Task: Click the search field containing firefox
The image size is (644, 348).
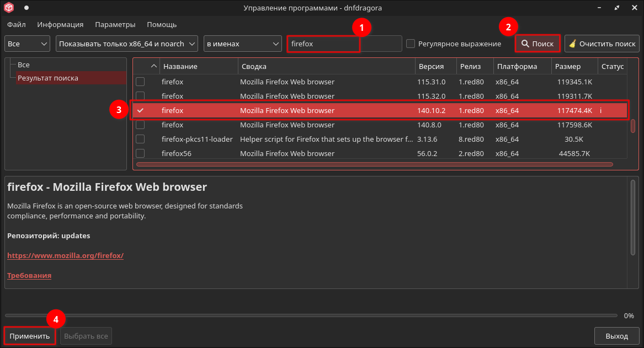Action: coord(344,44)
